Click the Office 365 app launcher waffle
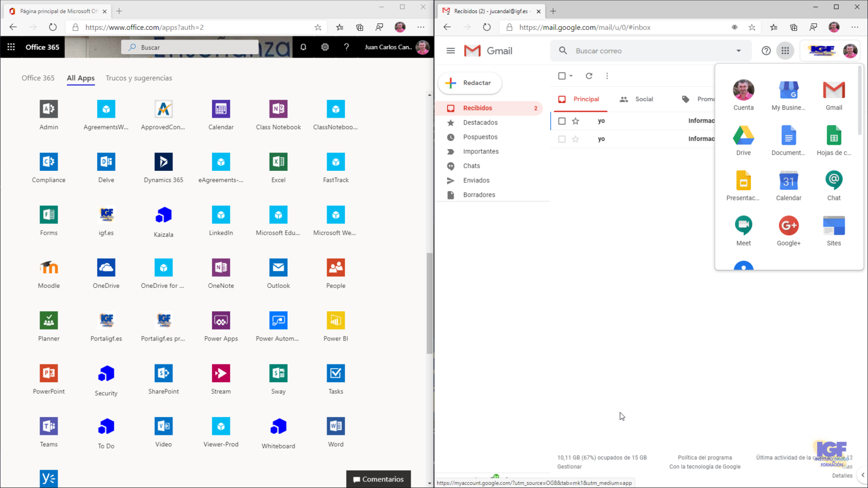 11,47
